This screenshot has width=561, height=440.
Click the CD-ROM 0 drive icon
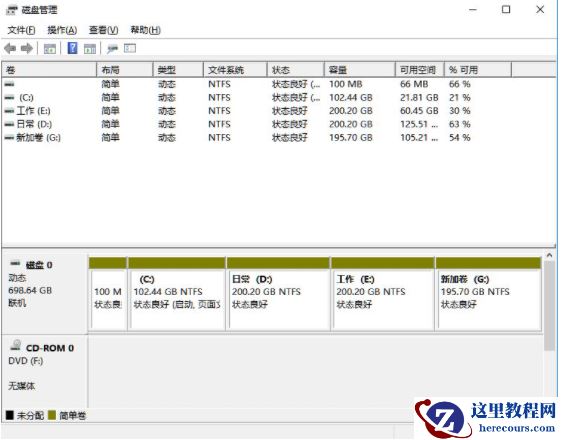(x=15, y=345)
